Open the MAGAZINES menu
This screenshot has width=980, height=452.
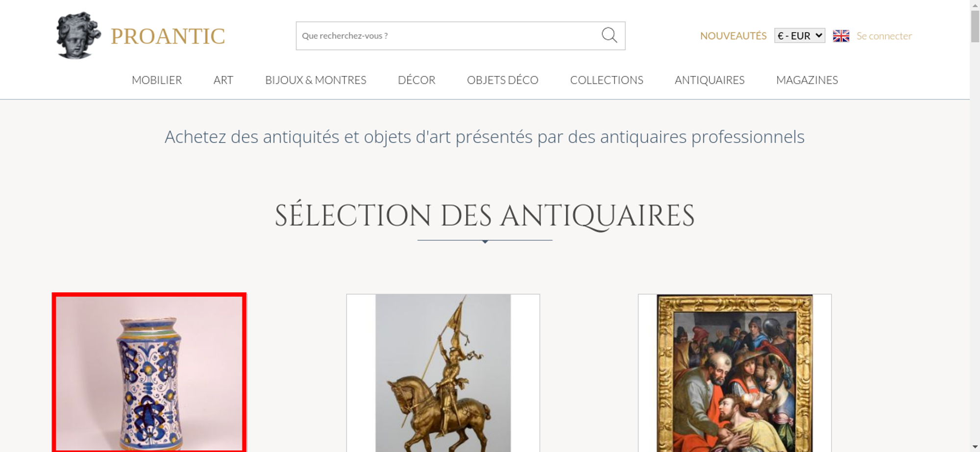click(807, 80)
